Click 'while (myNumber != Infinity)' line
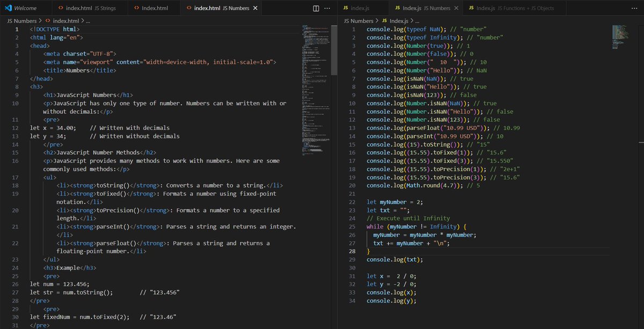The image size is (644, 329). (417, 226)
